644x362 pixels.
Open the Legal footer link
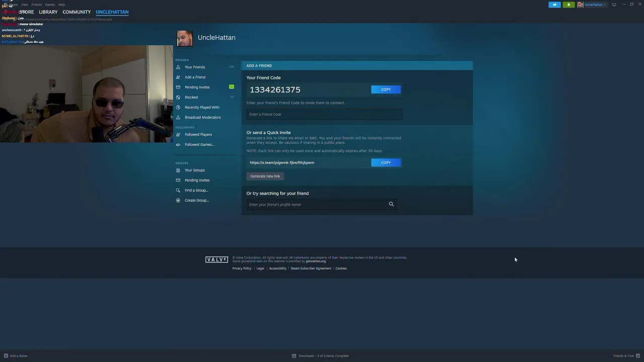click(x=260, y=268)
